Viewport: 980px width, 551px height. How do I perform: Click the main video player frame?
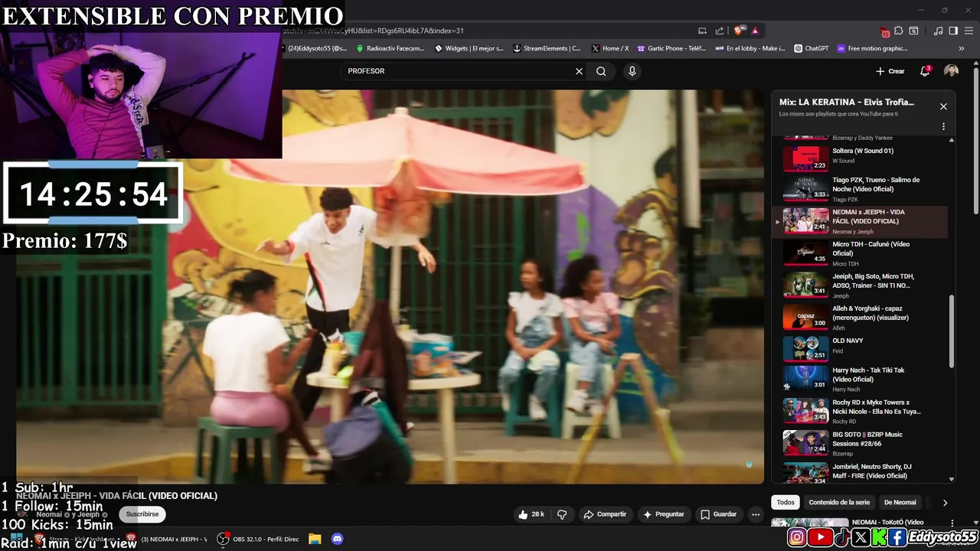[x=390, y=287]
